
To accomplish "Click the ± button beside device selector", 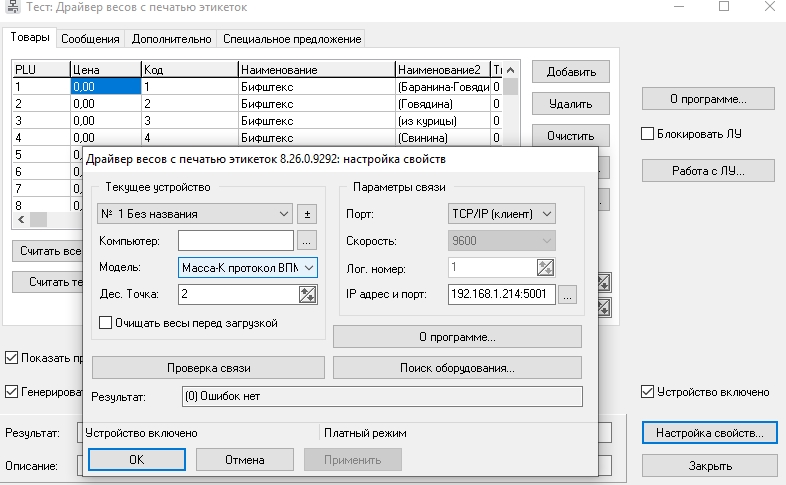I will click(x=307, y=214).
